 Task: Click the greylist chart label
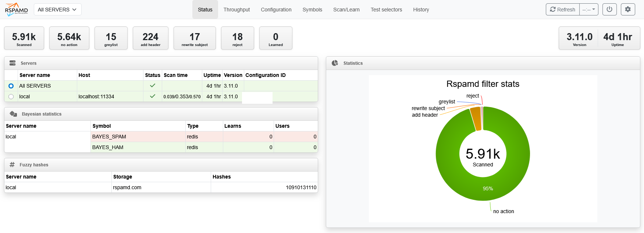pos(447,102)
